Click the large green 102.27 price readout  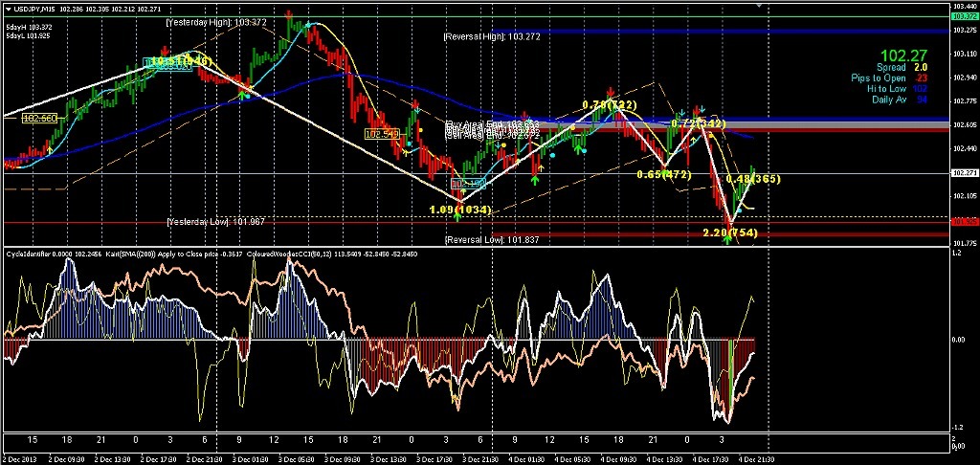903,55
